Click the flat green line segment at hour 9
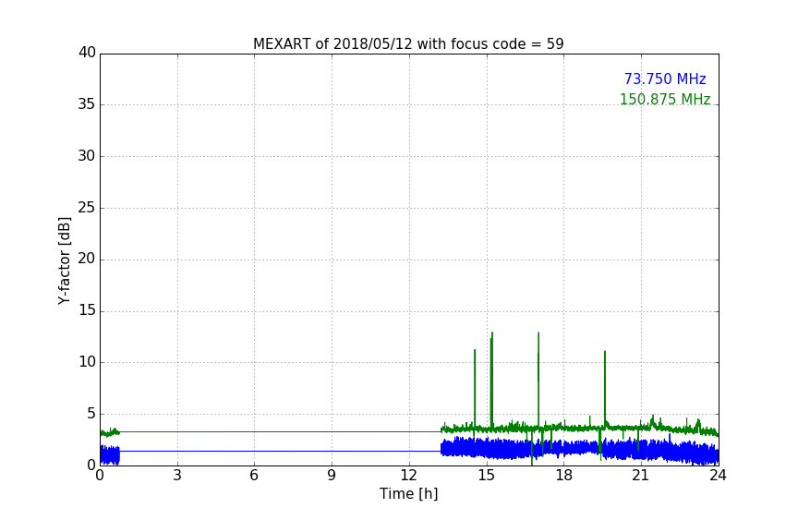This screenshot has width=798, height=532. pos(332,431)
